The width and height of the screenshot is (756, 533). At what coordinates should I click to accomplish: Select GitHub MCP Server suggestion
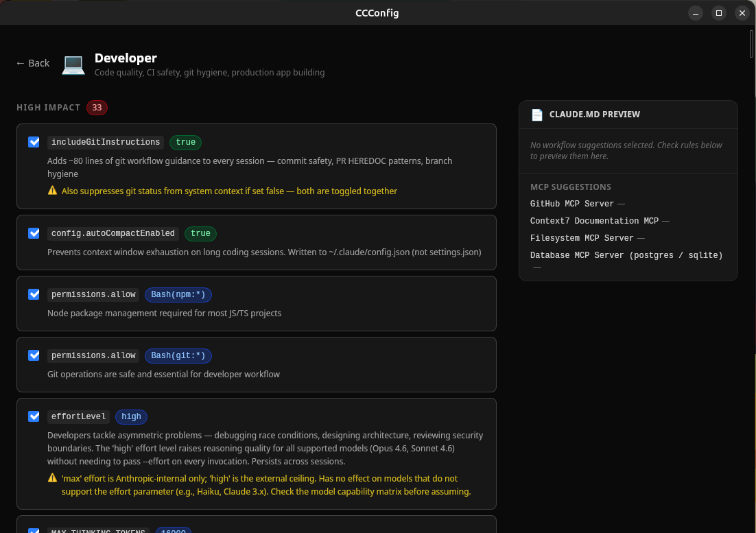[572, 204]
